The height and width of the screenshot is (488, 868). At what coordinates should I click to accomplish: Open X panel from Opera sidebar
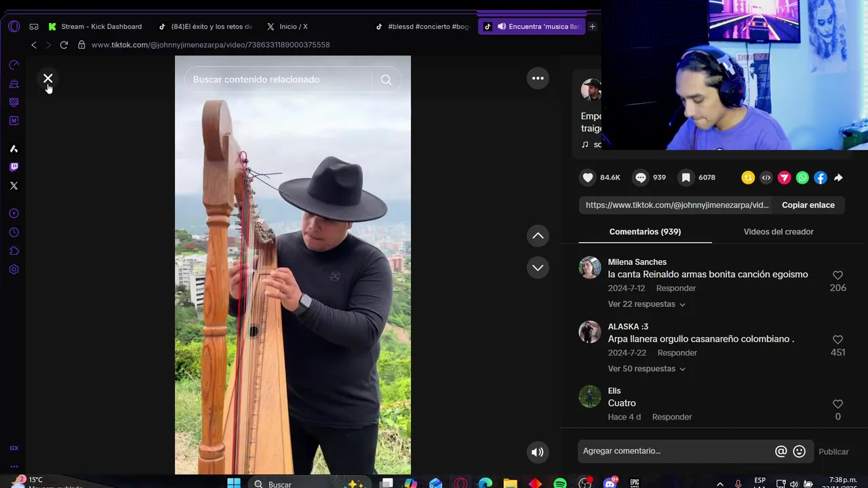click(14, 186)
